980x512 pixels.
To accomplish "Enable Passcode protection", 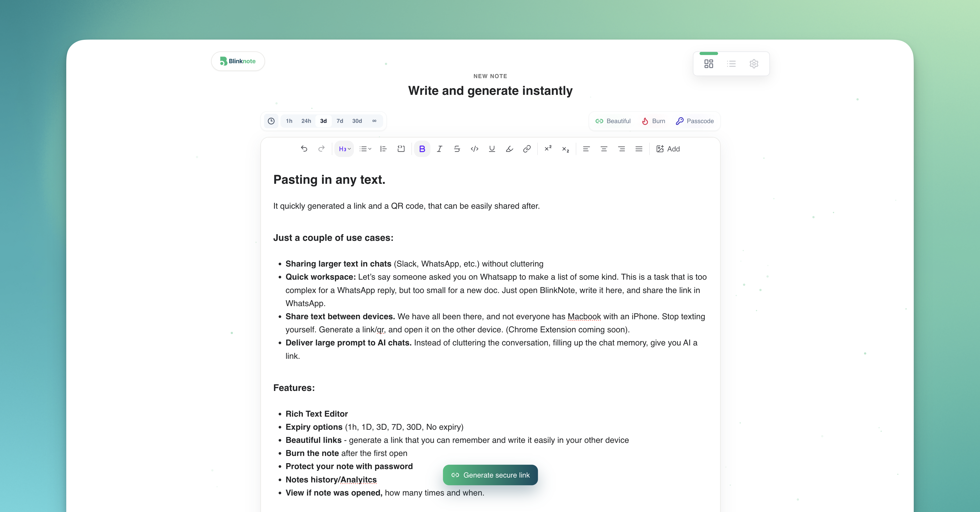I will click(x=695, y=121).
